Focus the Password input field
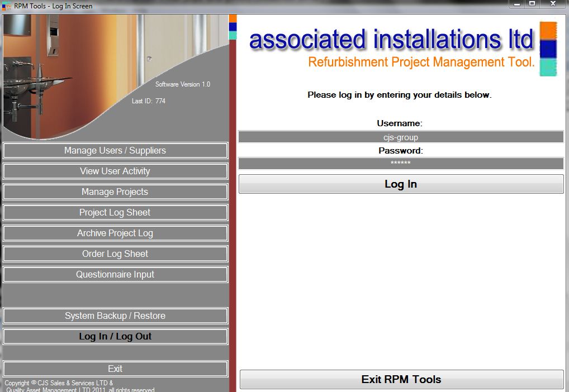Viewport: 569px width, 392px height. click(401, 164)
